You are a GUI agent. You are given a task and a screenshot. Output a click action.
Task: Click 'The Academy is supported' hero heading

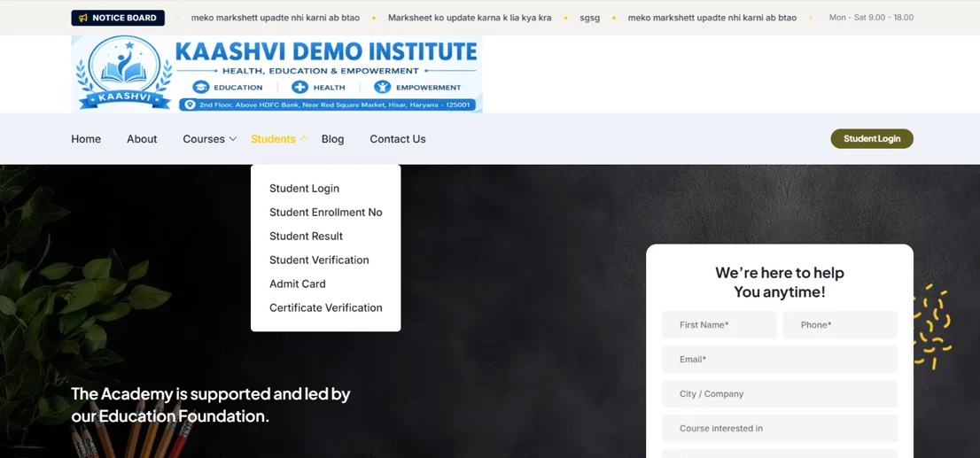(211, 405)
